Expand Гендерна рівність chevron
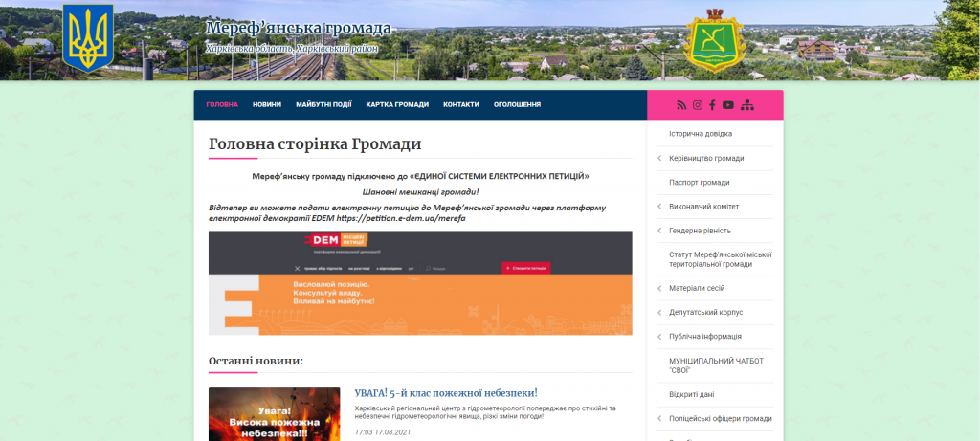The image size is (980, 441). pos(659,231)
